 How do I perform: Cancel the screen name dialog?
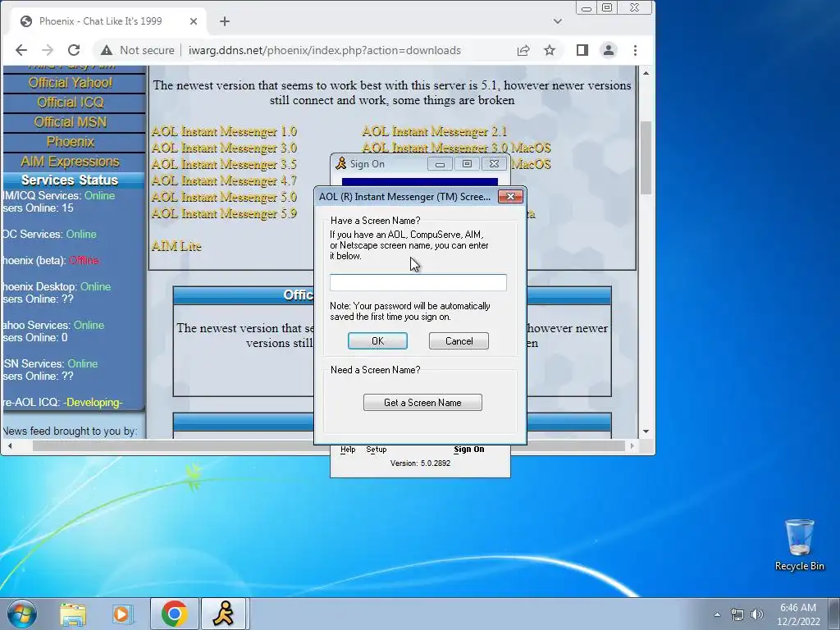(x=459, y=341)
